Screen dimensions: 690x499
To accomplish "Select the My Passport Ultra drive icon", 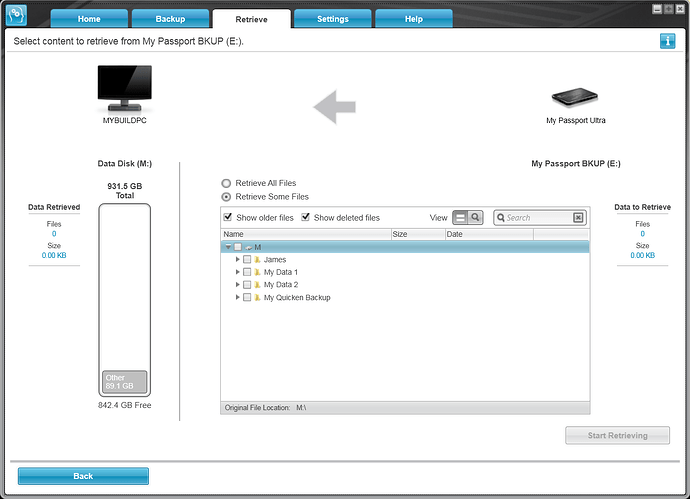I will (575, 97).
